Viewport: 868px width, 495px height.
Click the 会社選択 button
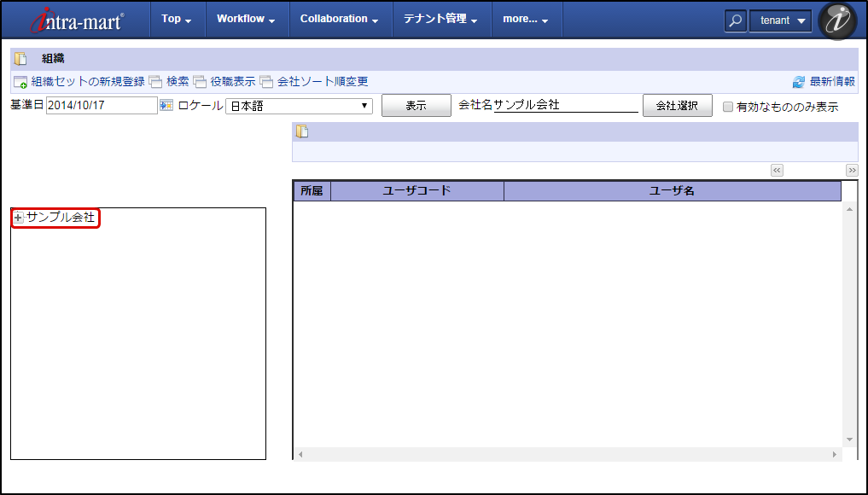point(677,106)
